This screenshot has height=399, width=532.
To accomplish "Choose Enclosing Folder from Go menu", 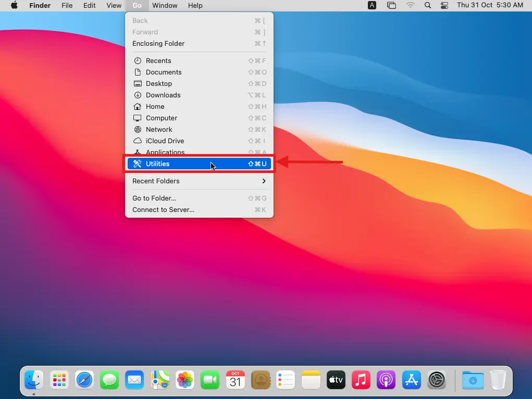I will (x=199, y=43).
